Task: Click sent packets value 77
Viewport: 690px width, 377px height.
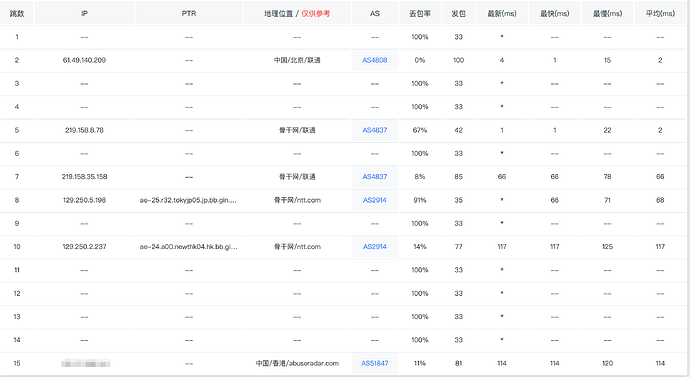Action: click(x=459, y=247)
